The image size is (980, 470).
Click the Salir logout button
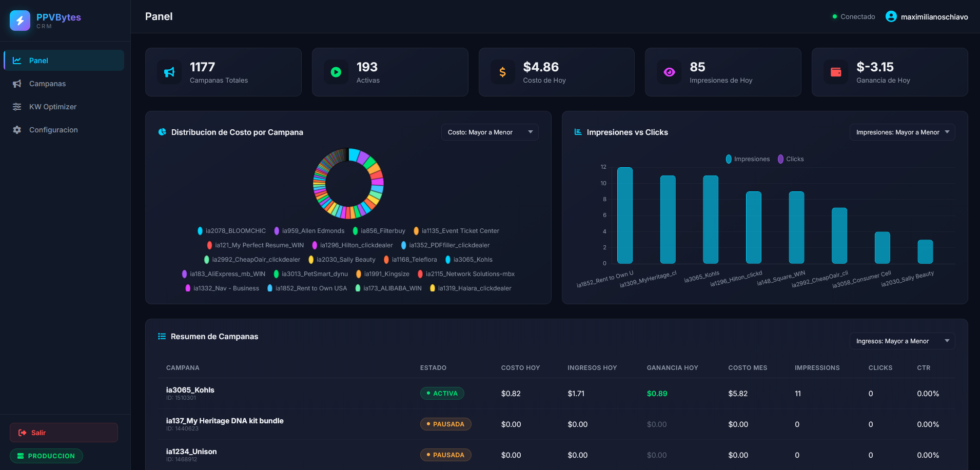tap(64, 433)
